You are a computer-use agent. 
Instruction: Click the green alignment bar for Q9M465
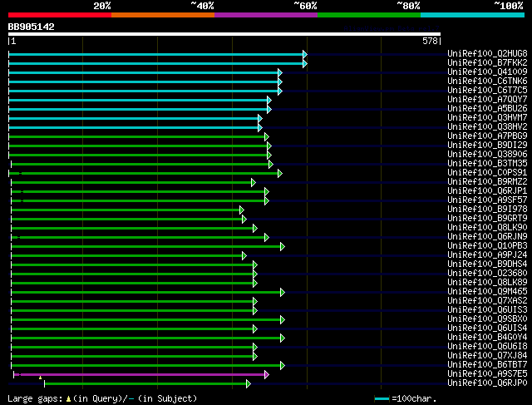point(146,292)
